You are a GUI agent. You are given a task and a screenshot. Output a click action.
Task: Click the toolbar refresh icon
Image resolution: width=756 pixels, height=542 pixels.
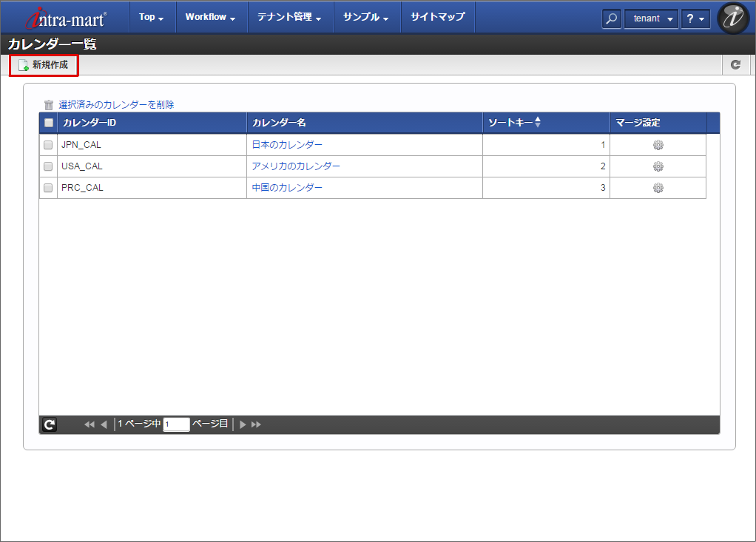click(x=736, y=64)
